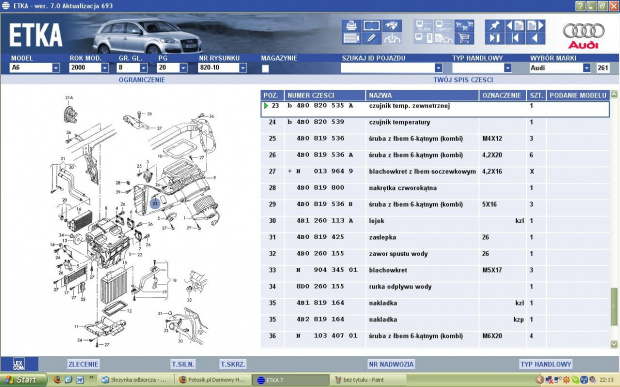Click the binoculars search icon
The width and height of the screenshot is (620, 387).
pyautogui.click(x=392, y=26)
